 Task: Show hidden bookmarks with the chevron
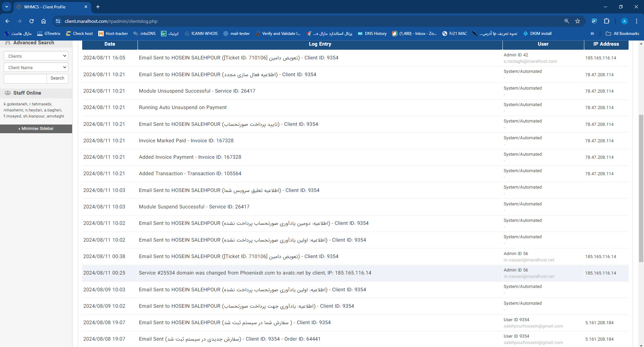(x=592, y=34)
